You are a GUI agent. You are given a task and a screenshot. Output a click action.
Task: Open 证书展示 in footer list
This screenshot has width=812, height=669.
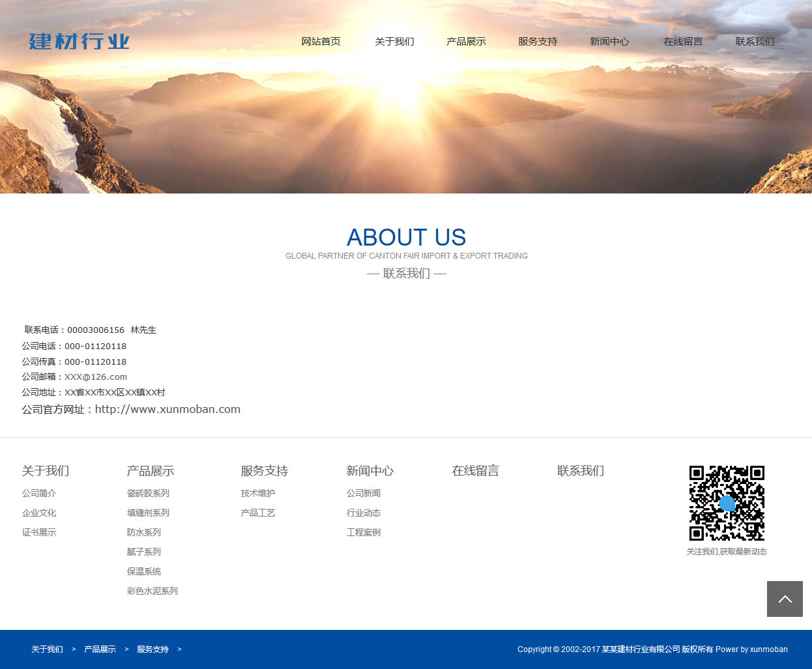click(x=39, y=532)
